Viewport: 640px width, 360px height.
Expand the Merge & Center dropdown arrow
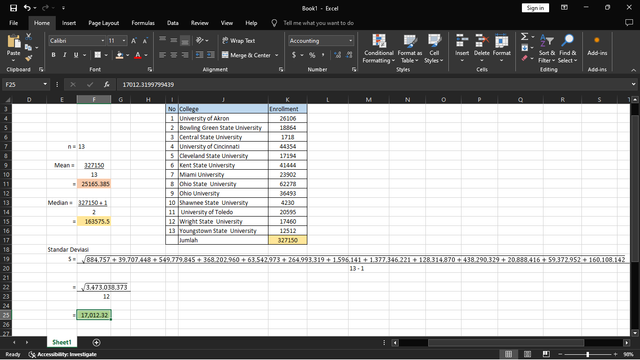277,55
